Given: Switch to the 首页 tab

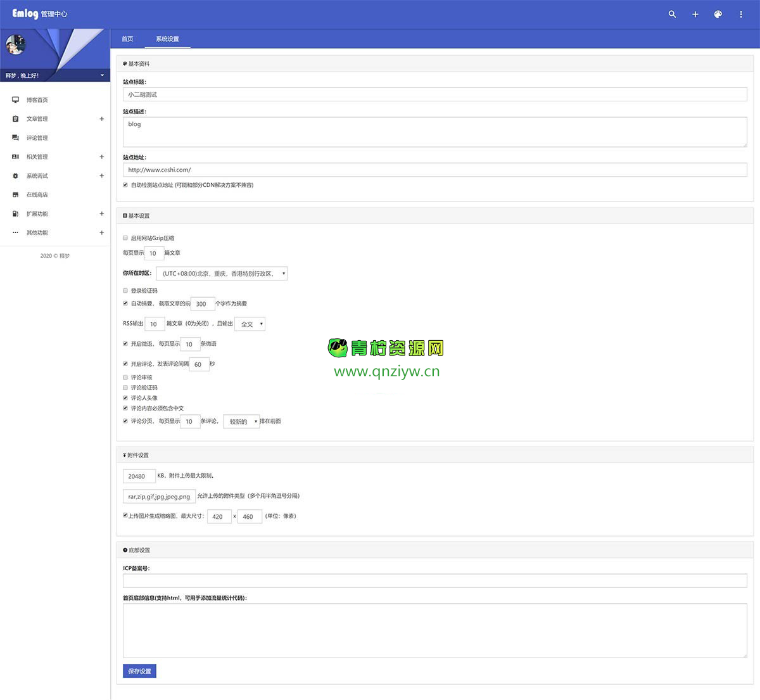Looking at the screenshot, I should click(127, 39).
